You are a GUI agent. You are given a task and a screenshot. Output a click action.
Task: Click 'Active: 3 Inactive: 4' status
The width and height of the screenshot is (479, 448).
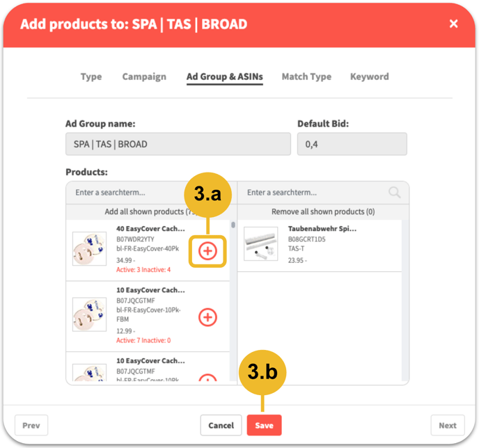tap(143, 270)
